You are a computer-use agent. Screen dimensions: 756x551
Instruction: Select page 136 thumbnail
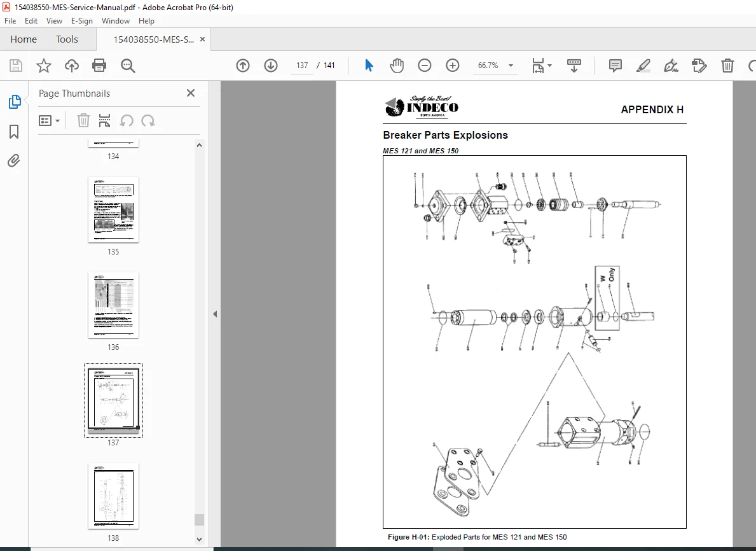pyautogui.click(x=113, y=305)
